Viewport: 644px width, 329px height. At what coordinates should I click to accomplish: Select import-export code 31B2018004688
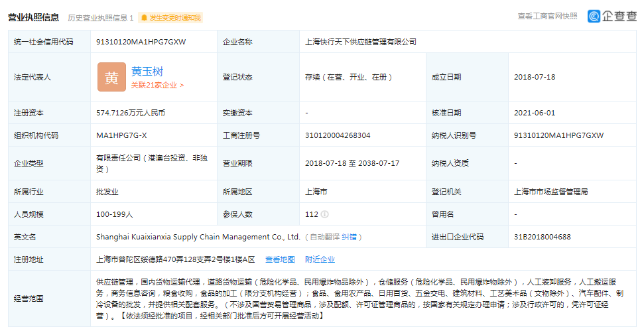pyautogui.click(x=542, y=237)
